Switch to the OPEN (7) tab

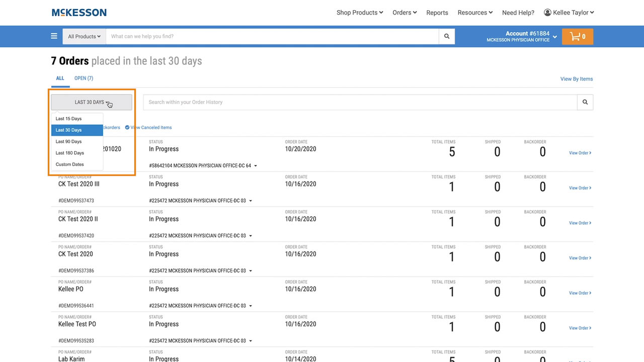click(84, 78)
